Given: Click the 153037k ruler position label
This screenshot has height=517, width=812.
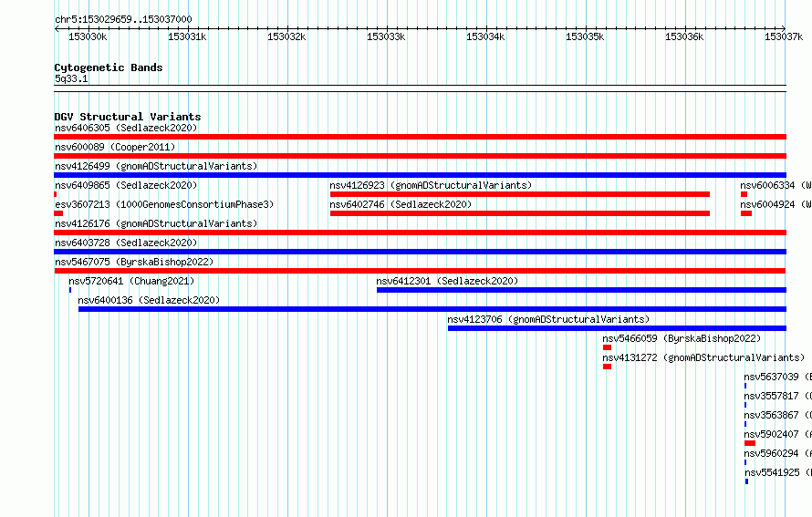Looking at the screenshot, I should pyautogui.click(x=784, y=36).
